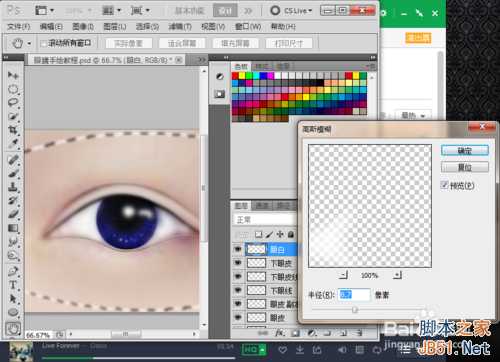This screenshot has height=362, width=500.
Task: Click the add layer mask icon
Action: [x=295, y=333]
